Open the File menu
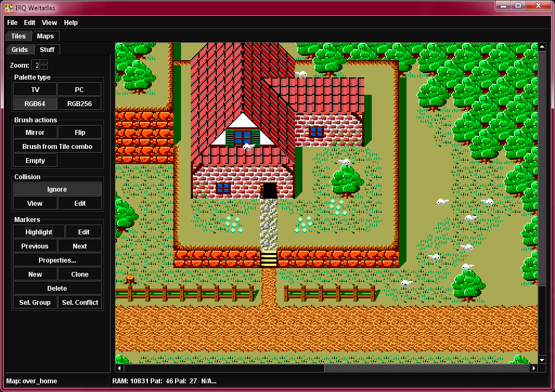 click(x=12, y=23)
